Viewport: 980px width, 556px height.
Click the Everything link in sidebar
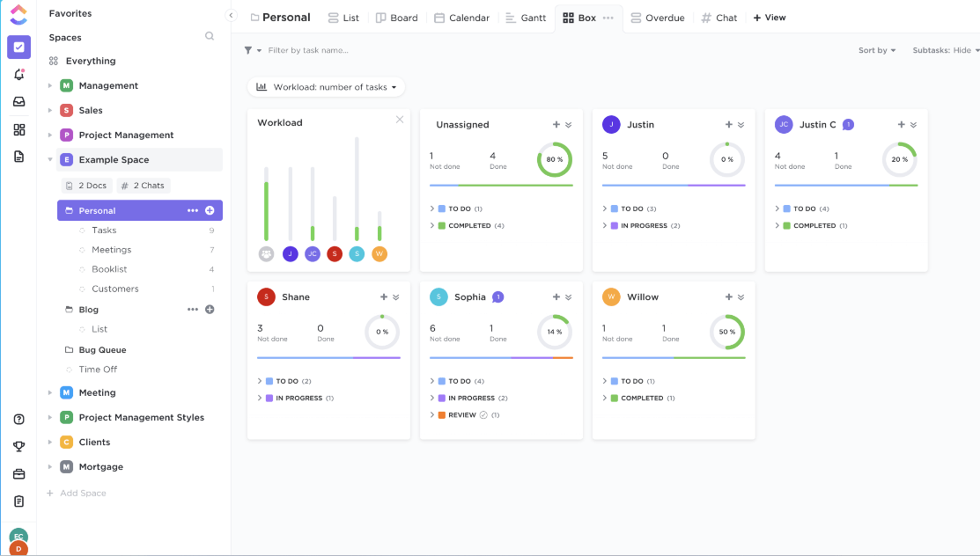pos(92,60)
